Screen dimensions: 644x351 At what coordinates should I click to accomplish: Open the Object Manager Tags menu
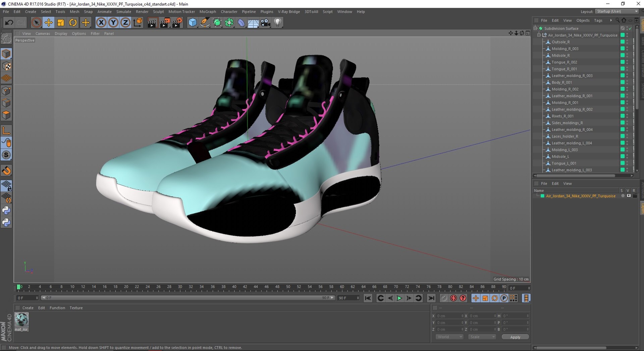click(x=598, y=20)
